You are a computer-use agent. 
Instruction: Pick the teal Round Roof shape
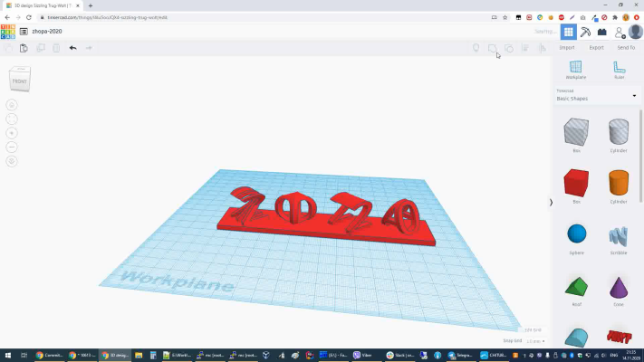pos(576,338)
